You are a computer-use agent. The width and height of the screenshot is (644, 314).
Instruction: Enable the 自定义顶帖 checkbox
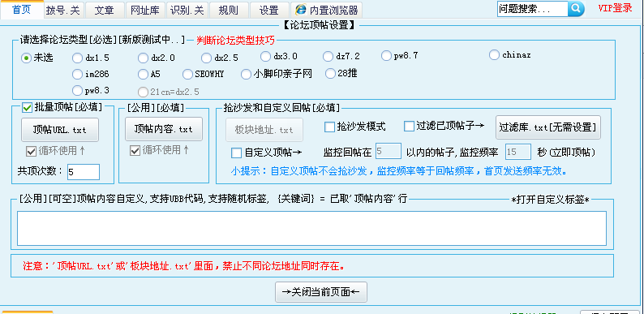click(x=237, y=153)
